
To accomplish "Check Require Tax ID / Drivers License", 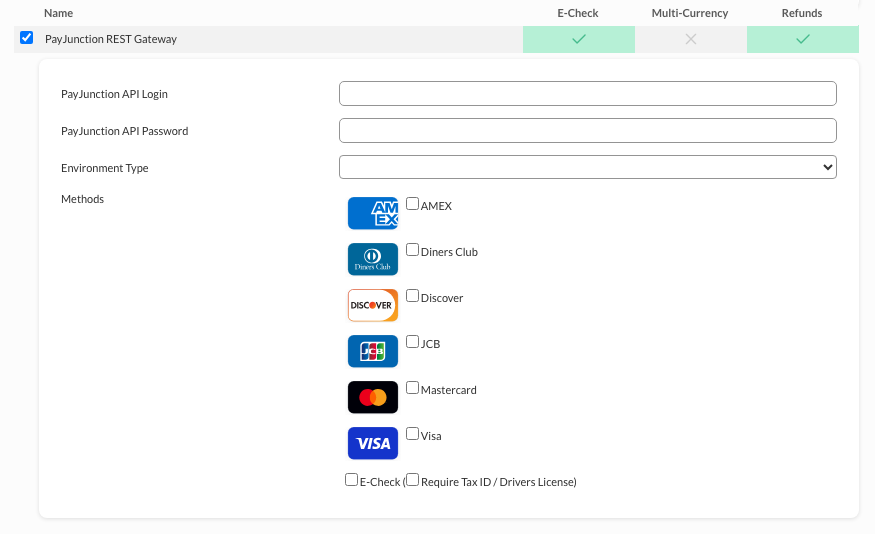I will (412, 480).
